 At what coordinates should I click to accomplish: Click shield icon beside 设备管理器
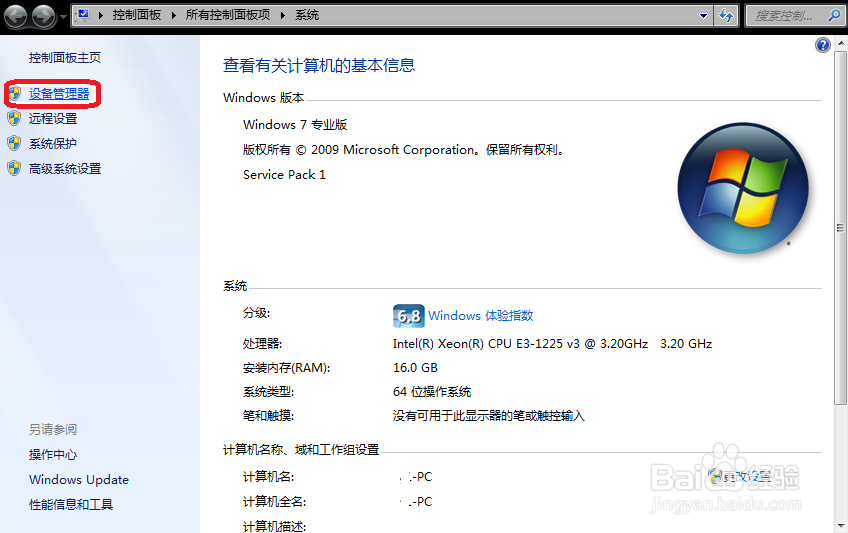(15, 94)
